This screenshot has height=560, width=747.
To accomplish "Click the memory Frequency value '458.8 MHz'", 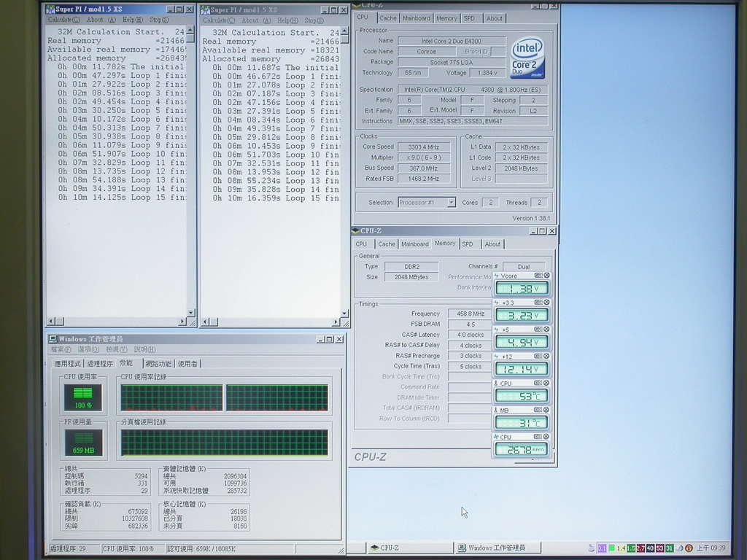I will [x=471, y=314].
